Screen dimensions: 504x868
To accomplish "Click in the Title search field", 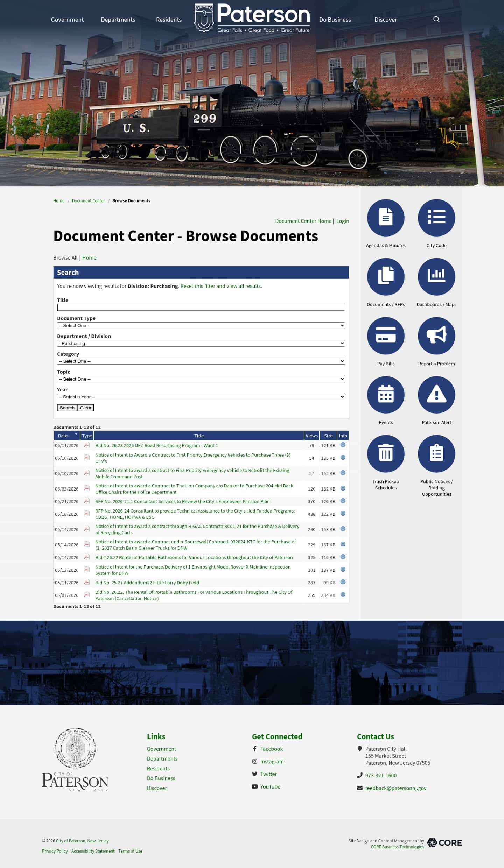I will (201, 307).
